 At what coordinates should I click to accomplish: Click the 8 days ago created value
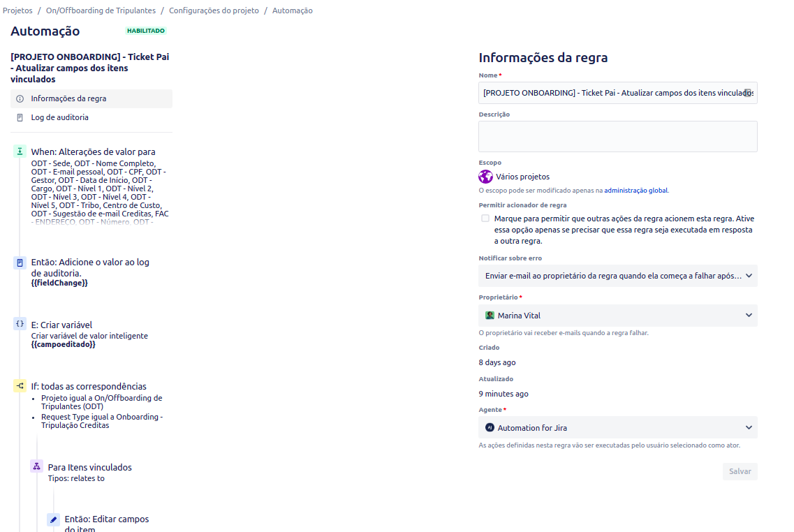pyautogui.click(x=497, y=362)
